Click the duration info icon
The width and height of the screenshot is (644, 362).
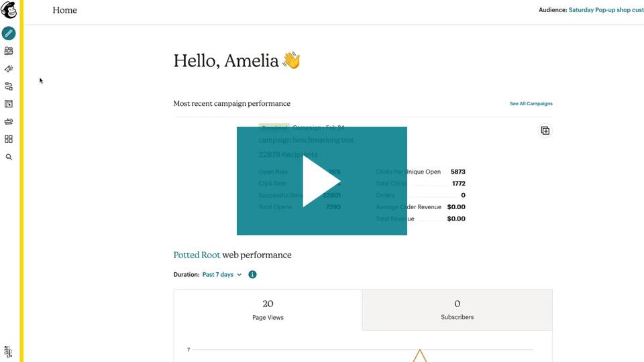tap(252, 274)
